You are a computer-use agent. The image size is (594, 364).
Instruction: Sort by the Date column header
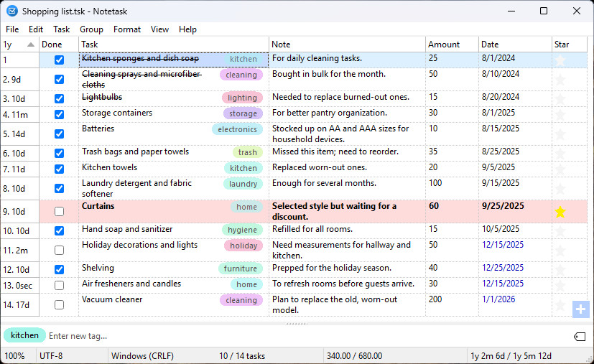coord(515,45)
